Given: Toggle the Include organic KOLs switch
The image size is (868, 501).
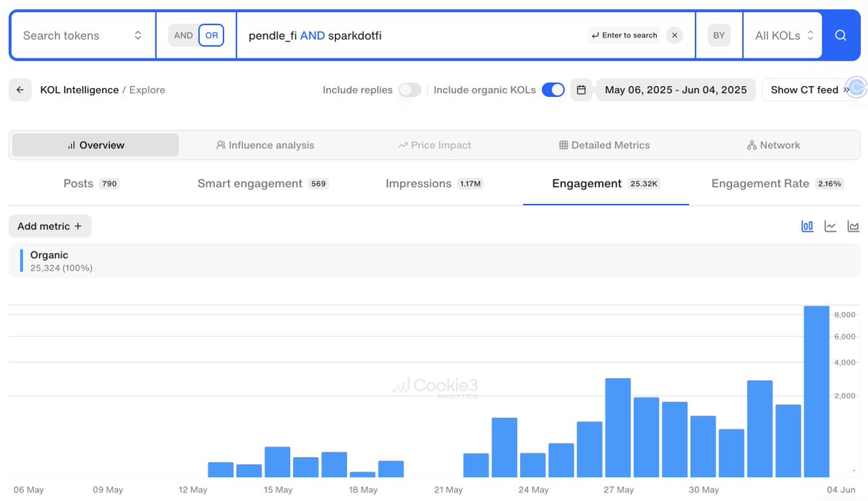Looking at the screenshot, I should (x=553, y=90).
